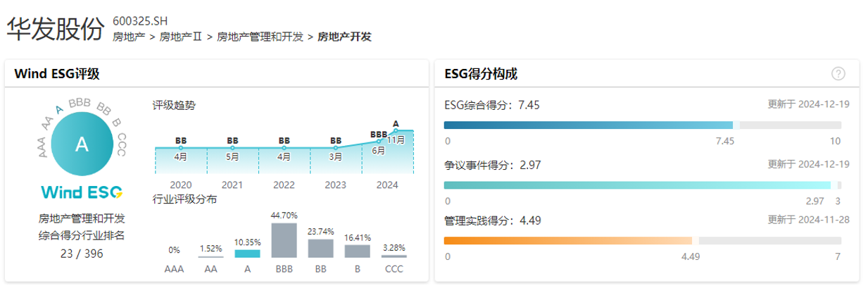Open the 房地产 breadcrumb link
This screenshot has height=286, width=868.
click(x=127, y=36)
